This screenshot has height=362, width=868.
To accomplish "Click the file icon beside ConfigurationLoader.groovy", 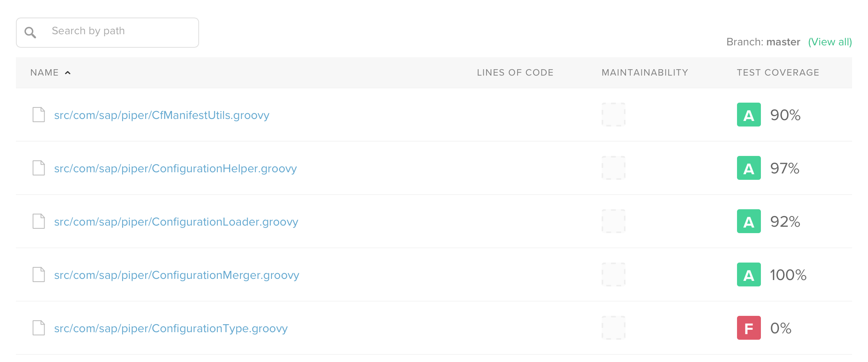I will tap(38, 221).
